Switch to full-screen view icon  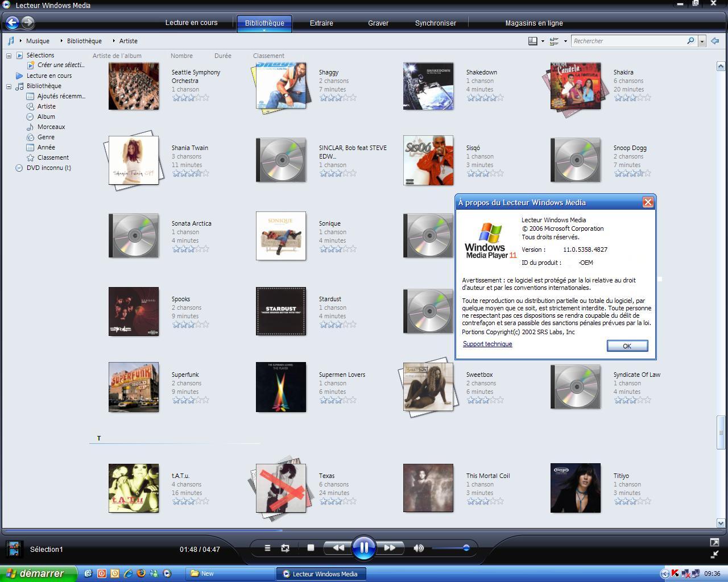click(x=714, y=542)
